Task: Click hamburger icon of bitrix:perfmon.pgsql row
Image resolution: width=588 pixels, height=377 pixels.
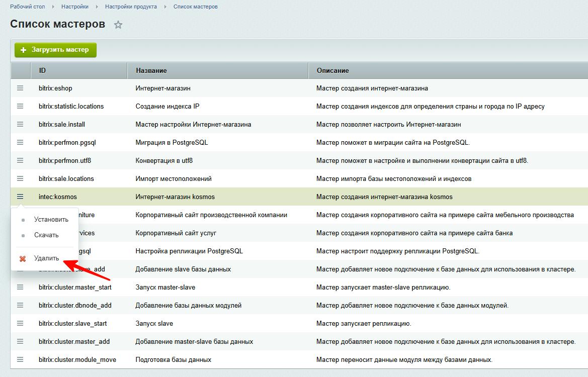Action: (20, 142)
